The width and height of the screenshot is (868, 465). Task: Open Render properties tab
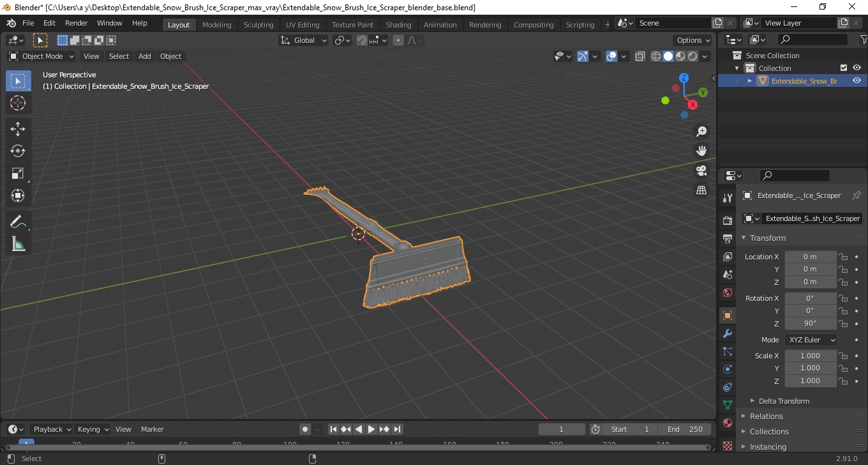[727, 220]
